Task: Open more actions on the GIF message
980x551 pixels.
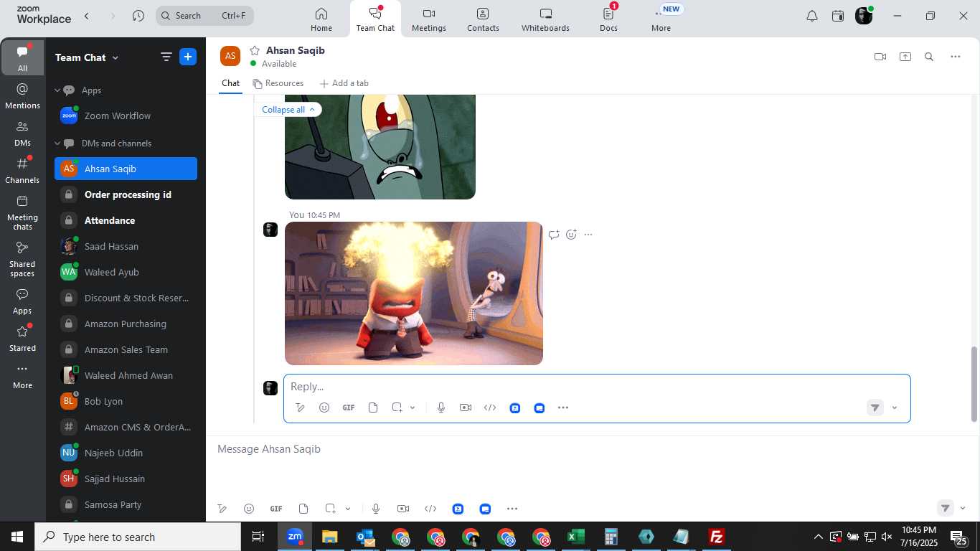Action: pyautogui.click(x=588, y=235)
